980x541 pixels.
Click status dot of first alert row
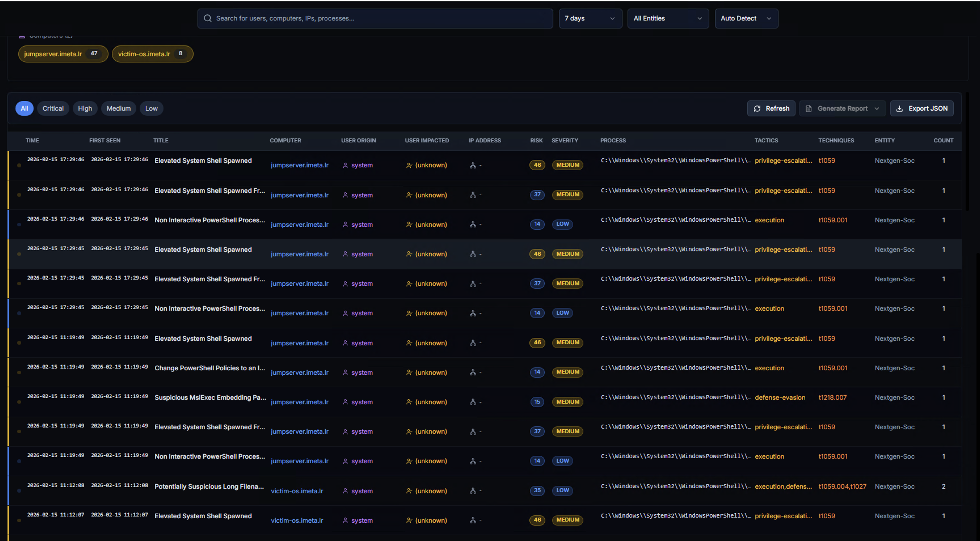pyautogui.click(x=19, y=165)
